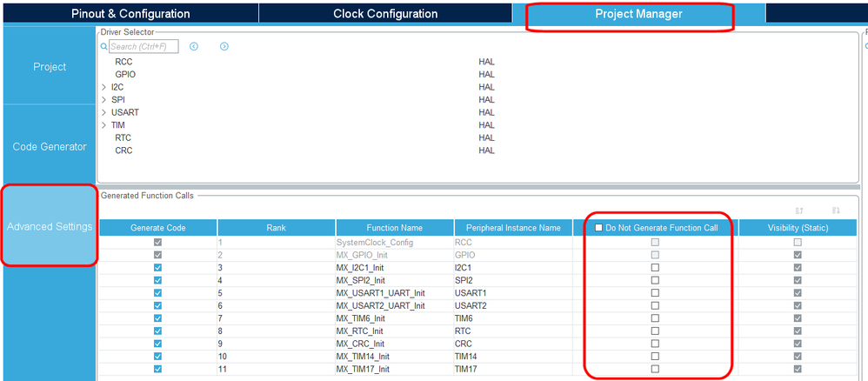The image size is (868, 381).
Task: Expand the USART driver entry
Action: click(104, 112)
